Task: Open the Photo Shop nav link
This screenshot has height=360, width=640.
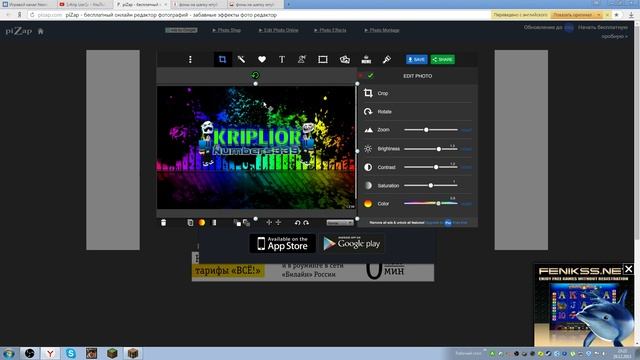Action: click(x=227, y=30)
